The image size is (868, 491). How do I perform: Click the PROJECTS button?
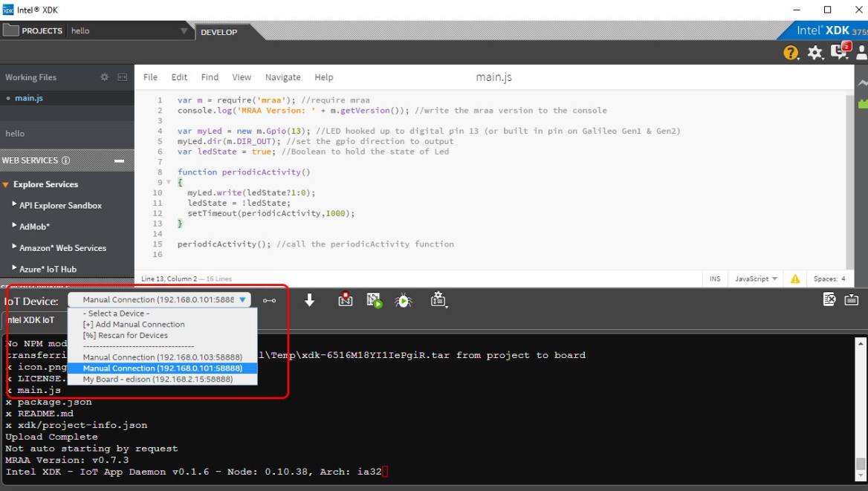click(x=33, y=30)
